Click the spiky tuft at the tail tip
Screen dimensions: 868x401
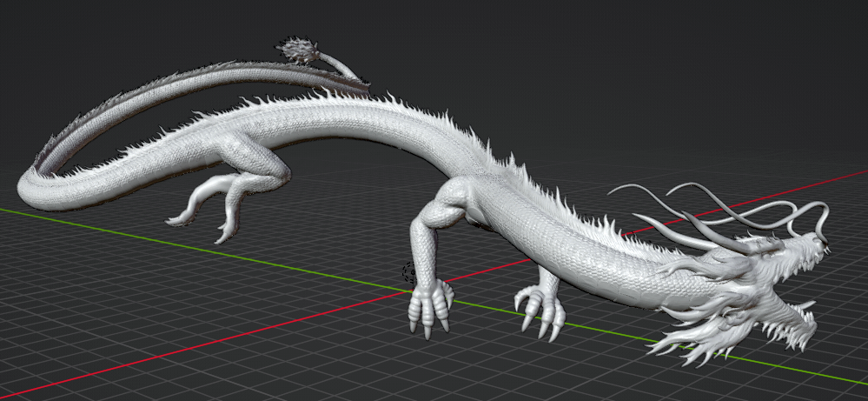(298, 50)
